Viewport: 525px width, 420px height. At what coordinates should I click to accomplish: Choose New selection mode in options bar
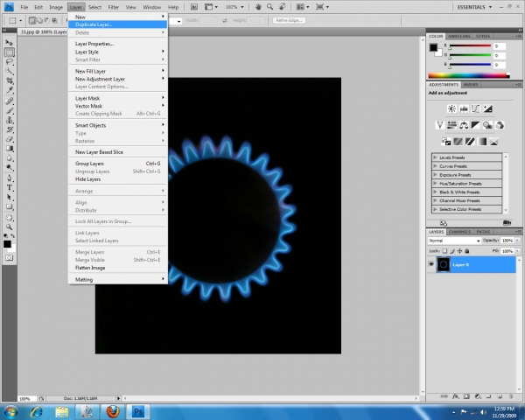point(32,20)
